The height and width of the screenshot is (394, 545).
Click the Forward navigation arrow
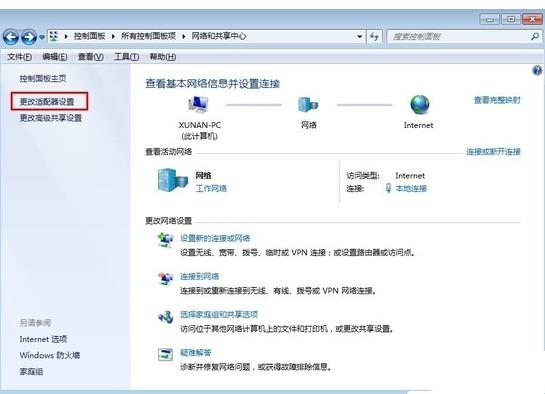(29, 37)
